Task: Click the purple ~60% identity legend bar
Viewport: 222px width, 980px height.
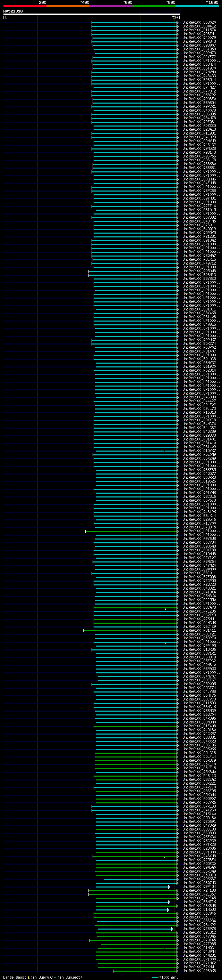Action: coord(111,6)
